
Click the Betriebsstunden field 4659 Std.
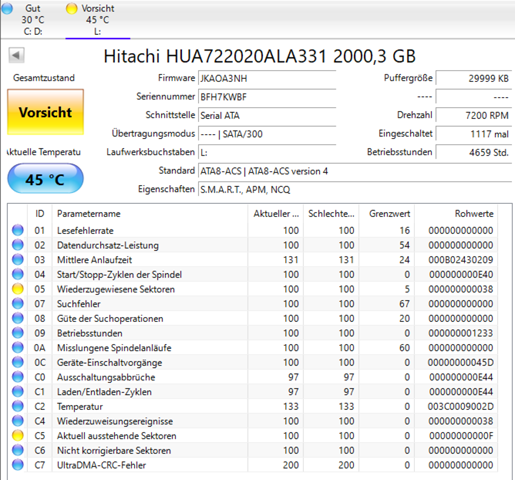[474, 152]
